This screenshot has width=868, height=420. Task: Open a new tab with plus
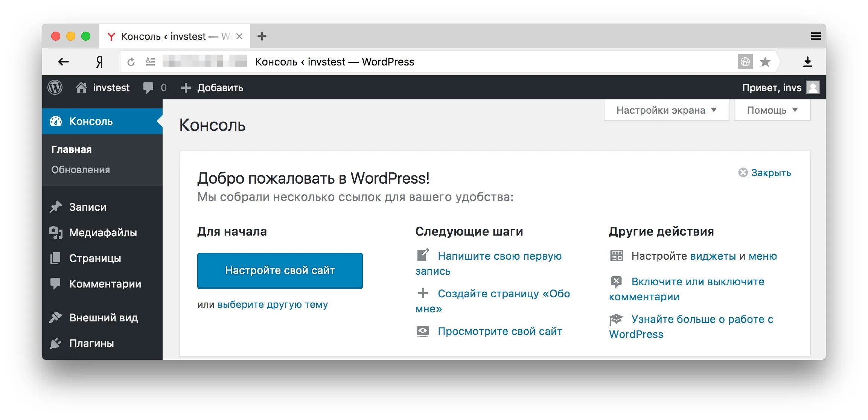tap(262, 36)
